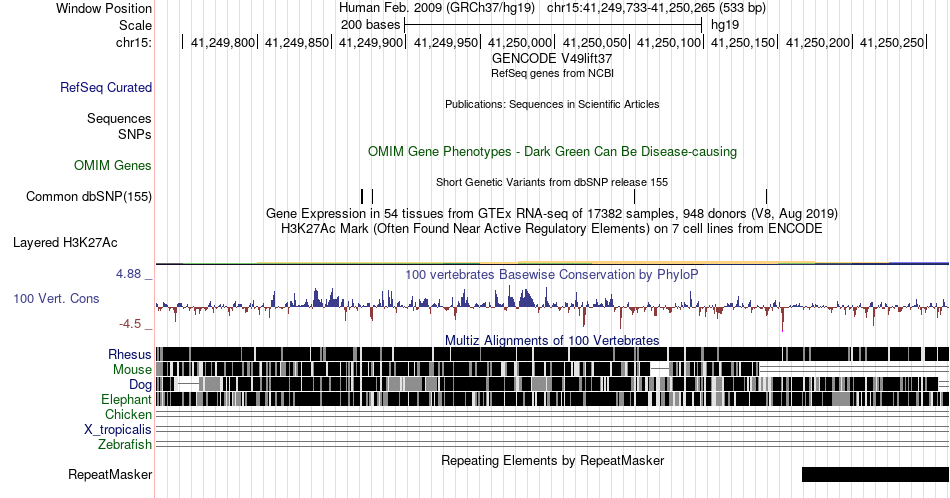950x498 pixels.
Task: Click the Zebrafish alignment label
Action: click(125, 444)
